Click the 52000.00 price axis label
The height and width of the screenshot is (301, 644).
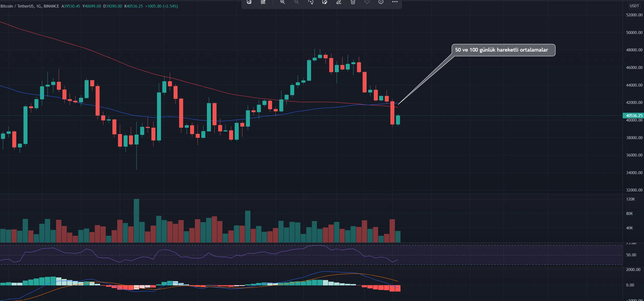pyautogui.click(x=634, y=15)
